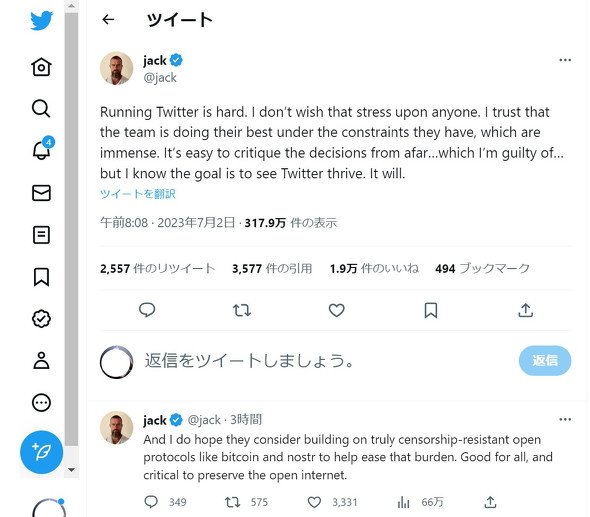This screenshot has height=517, width=590.
Task: Open the reply tweet's three-dot menu
Action: click(x=565, y=419)
